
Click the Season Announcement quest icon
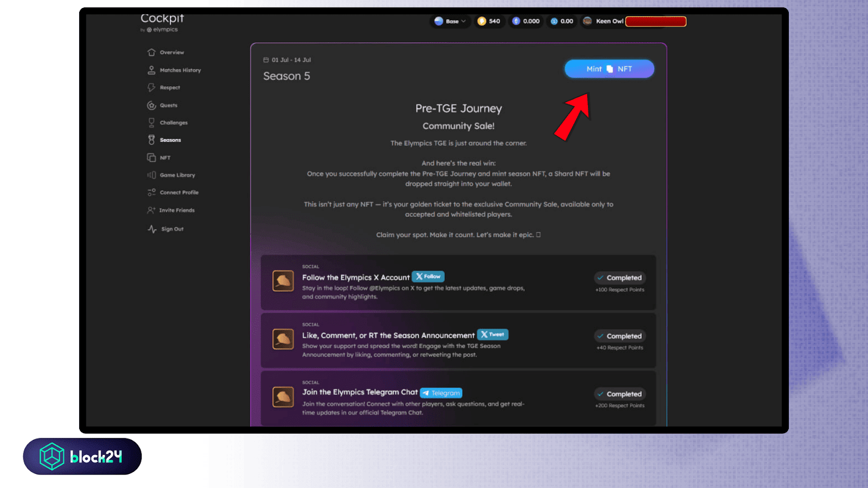(283, 339)
